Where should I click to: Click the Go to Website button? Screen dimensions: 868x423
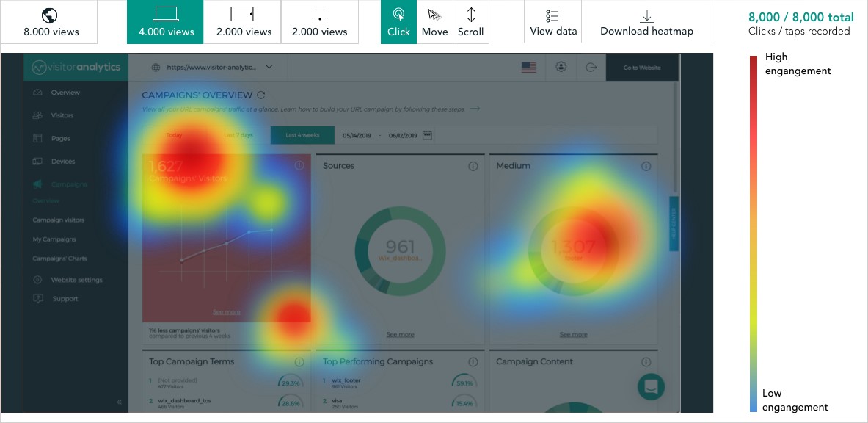coord(641,67)
